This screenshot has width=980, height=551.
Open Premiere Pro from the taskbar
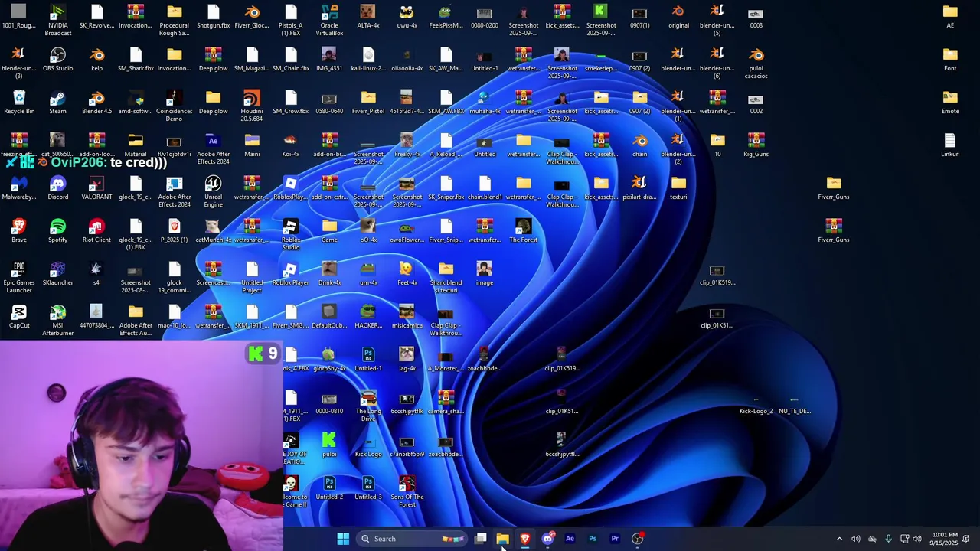[615, 539]
